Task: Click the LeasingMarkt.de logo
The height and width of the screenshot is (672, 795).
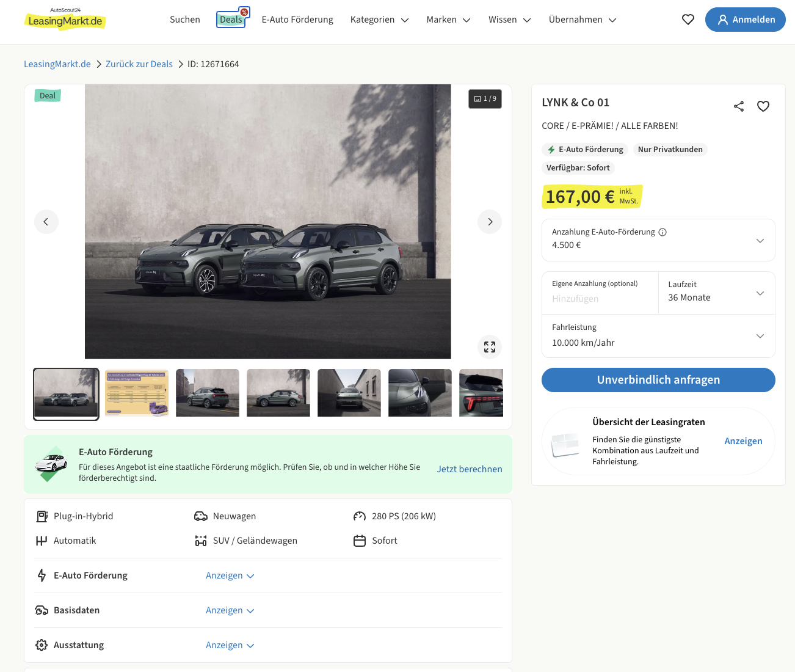Action: (x=65, y=20)
